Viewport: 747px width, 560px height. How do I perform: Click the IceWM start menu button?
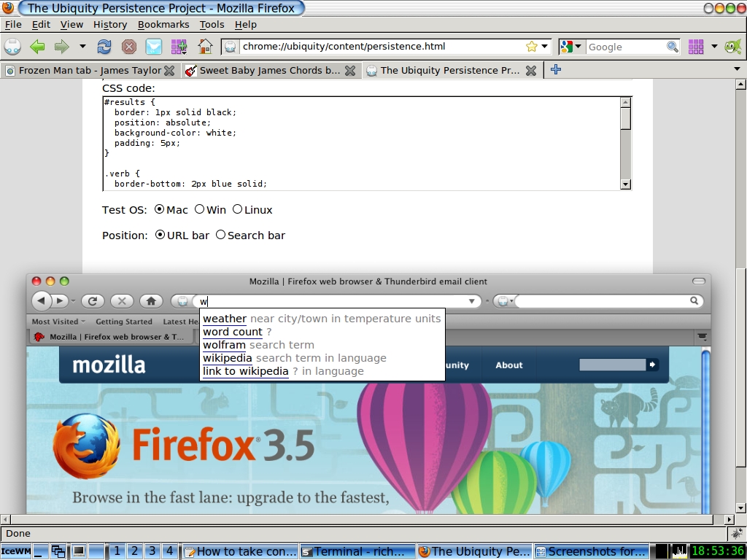coord(16,551)
